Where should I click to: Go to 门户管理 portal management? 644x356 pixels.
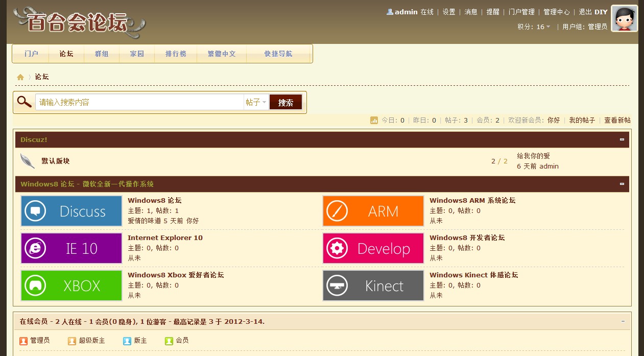521,12
